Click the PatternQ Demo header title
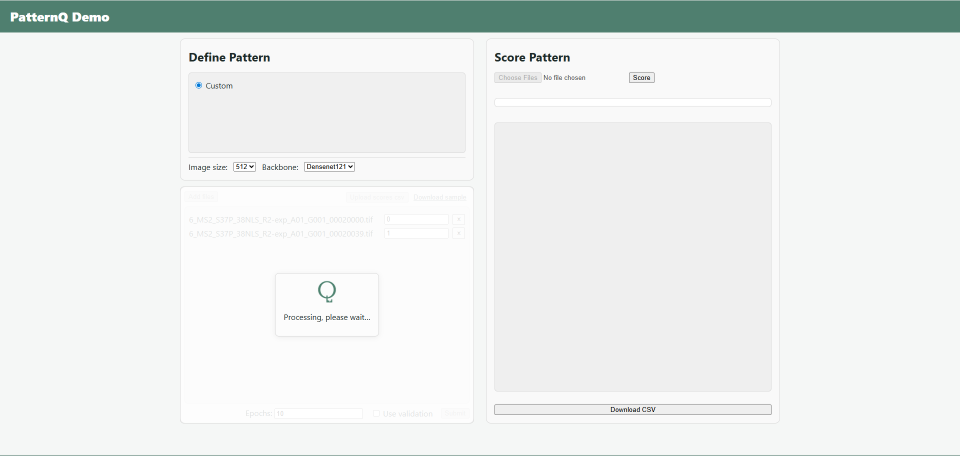The width and height of the screenshot is (960, 456). pyautogui.click(x=60, y=17)
